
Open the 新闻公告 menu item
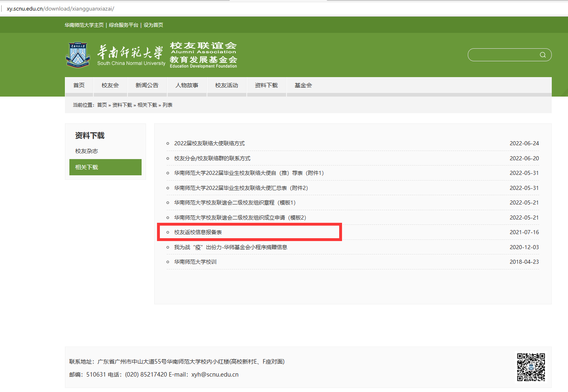147,86
